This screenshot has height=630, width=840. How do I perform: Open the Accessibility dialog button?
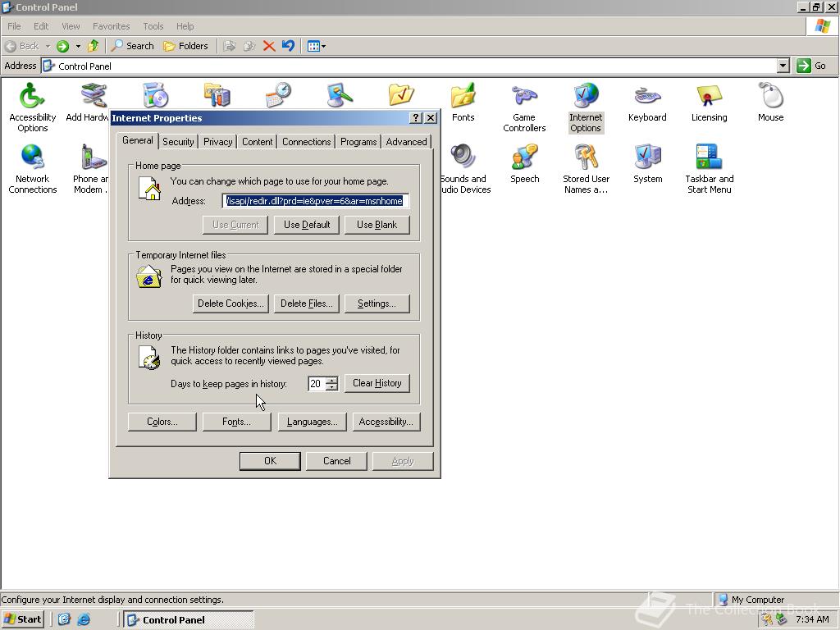pyautogui.click(x=386, y=422)
